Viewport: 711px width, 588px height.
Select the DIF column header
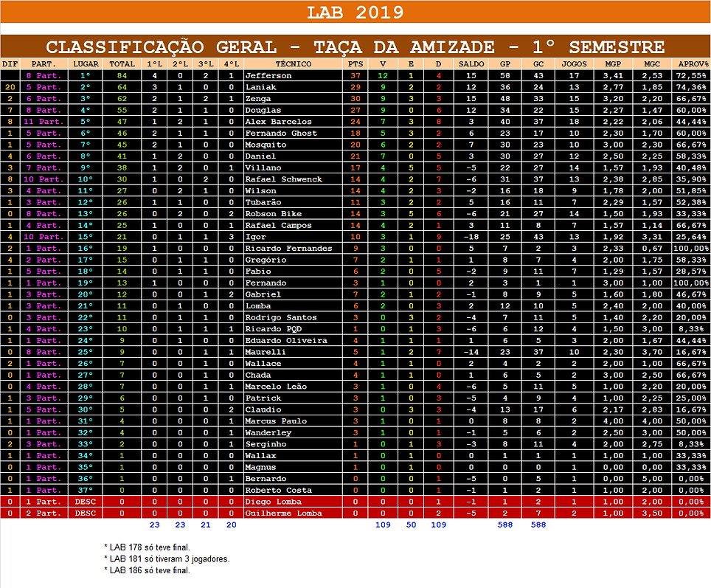pyautogui.click(x=10, y=64)
